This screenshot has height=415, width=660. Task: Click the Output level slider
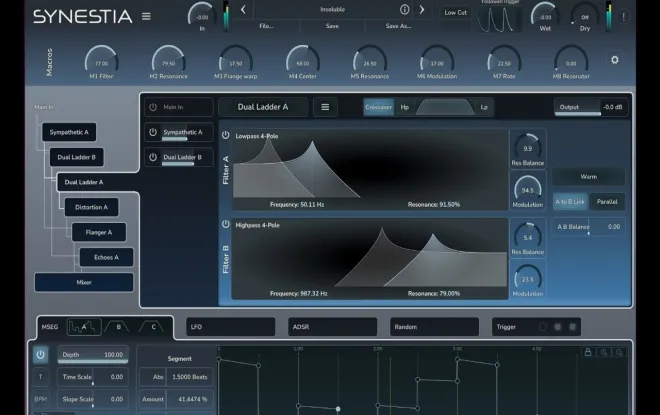click(591, 107)
